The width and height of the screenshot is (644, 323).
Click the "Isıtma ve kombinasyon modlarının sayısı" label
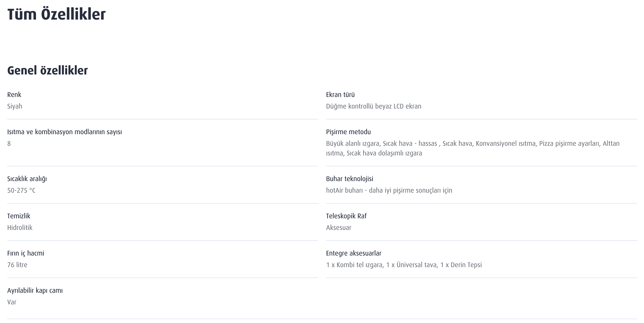coord(64,132)
